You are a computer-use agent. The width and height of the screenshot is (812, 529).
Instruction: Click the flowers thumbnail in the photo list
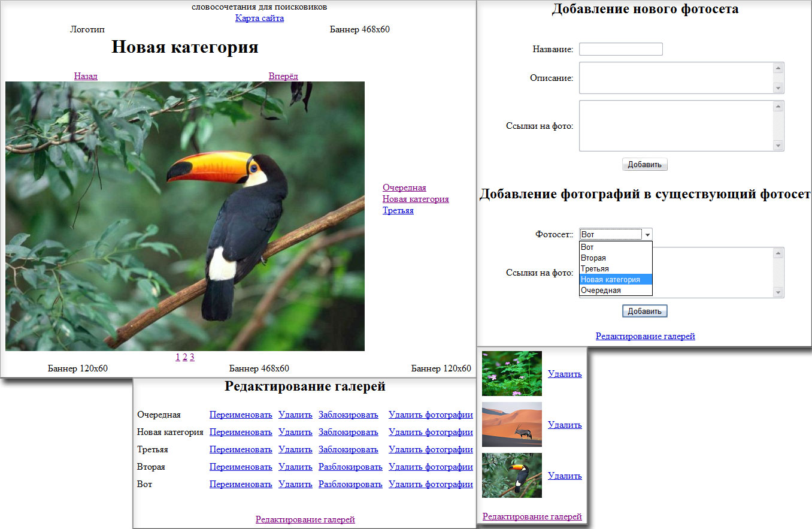coord(511,373)
